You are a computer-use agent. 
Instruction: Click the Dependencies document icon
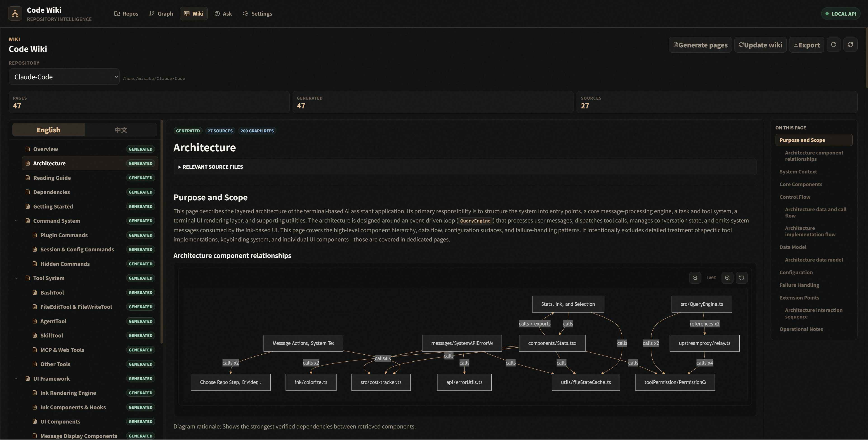pos(28,192)
